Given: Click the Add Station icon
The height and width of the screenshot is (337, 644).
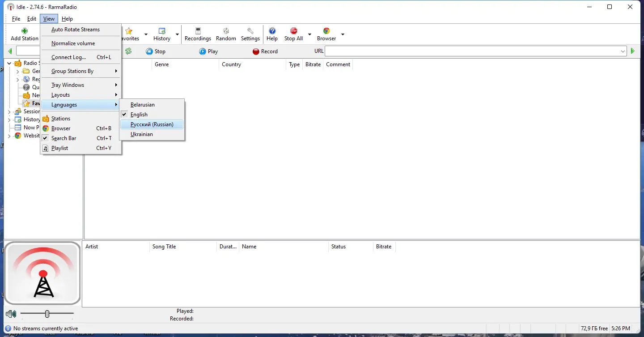Looking at the screenshot, I should [x=24, y=34].
